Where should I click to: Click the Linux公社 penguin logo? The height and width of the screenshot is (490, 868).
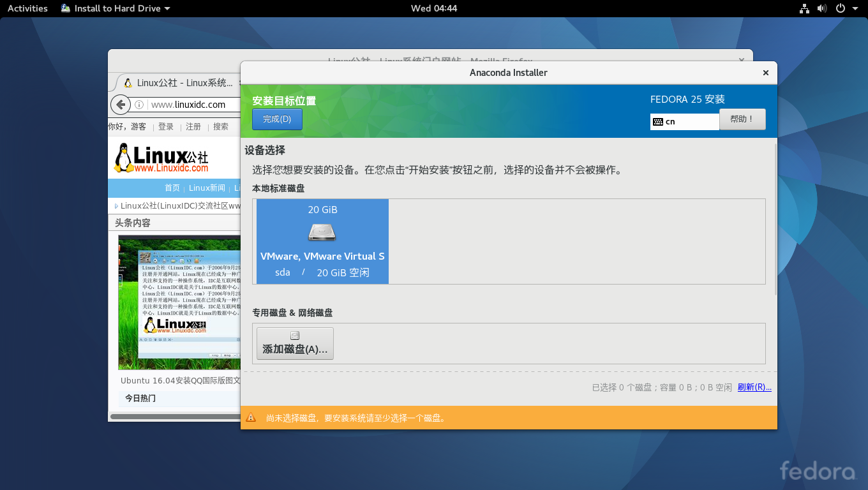coord(161,158)
